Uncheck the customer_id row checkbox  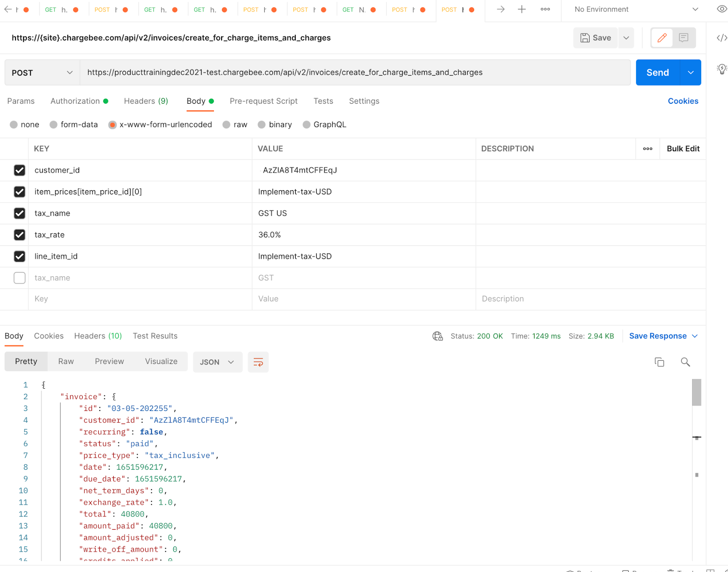(x=20, y=170)
